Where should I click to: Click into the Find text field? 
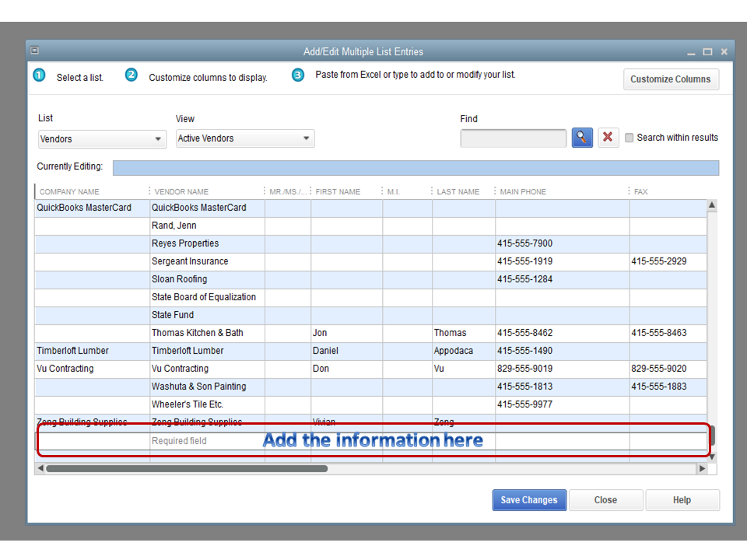[x=514, y=138]
